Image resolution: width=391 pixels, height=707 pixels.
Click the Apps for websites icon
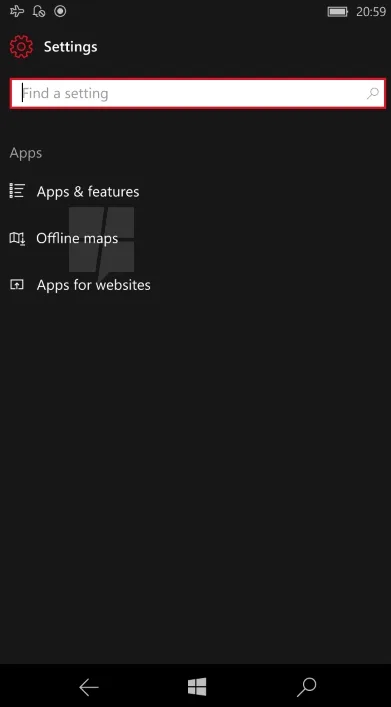pyautogui.click(x=17, y=285)
